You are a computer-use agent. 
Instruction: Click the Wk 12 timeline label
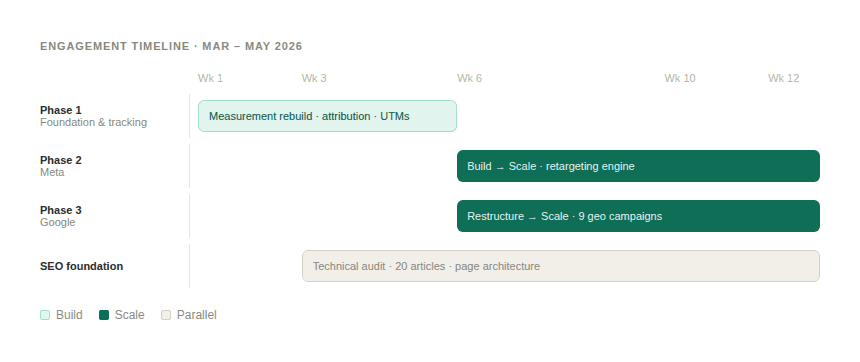[x=784, y=78]
